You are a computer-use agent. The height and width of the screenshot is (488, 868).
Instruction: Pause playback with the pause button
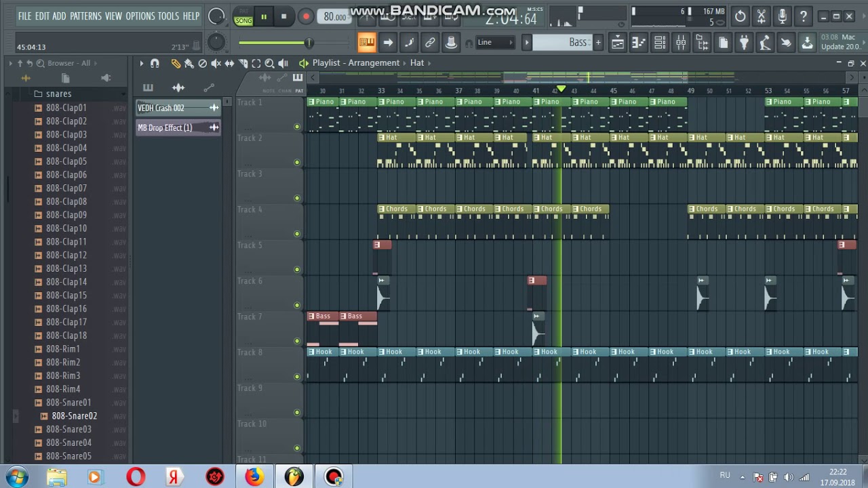[264, 16]
